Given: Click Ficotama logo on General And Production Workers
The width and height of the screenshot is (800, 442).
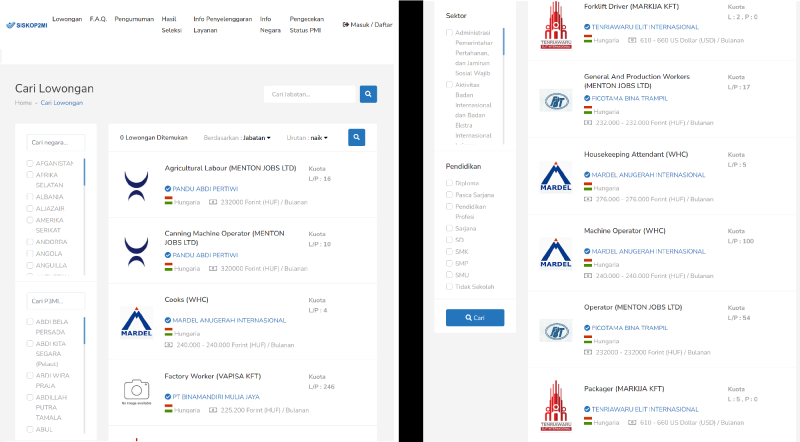Looking at the screenshot, I should point(556,101).
